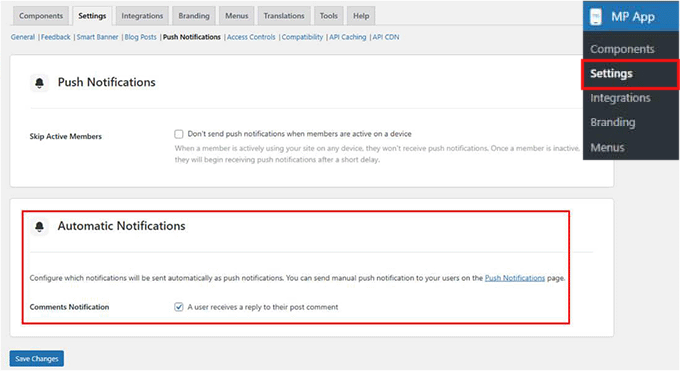Open the API CDN link
This screenshot has width=680, height=371.
click(x=386, y=37)
